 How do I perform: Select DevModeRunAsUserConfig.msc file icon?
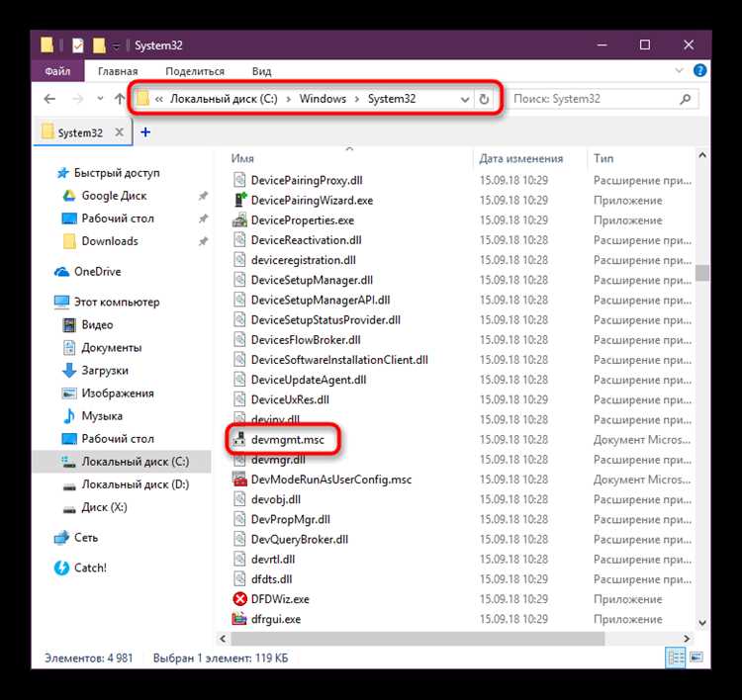coord(240,480)
